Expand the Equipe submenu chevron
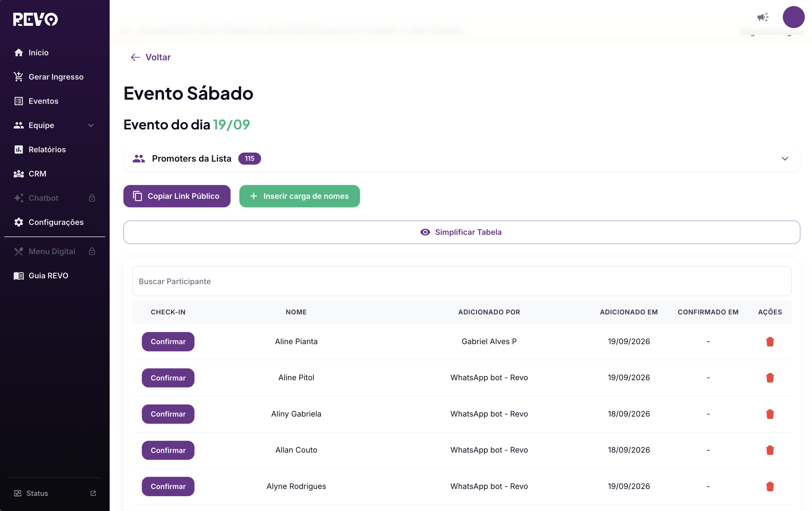812x511 pixels. coord(91,125)
